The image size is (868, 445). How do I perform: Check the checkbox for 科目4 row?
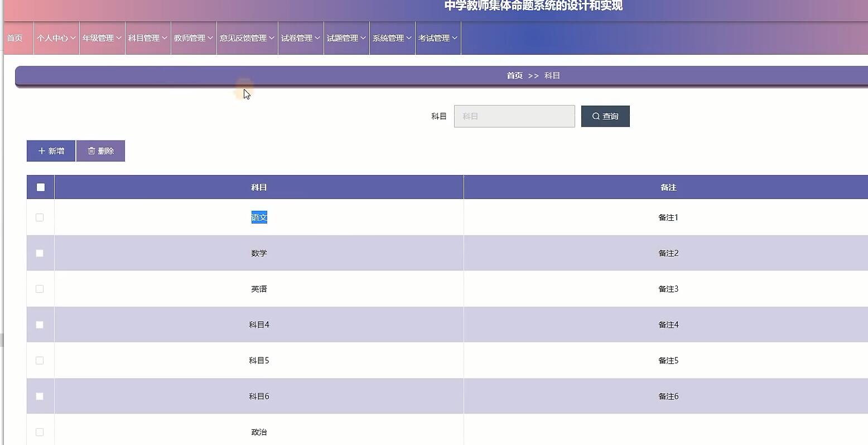40,325
